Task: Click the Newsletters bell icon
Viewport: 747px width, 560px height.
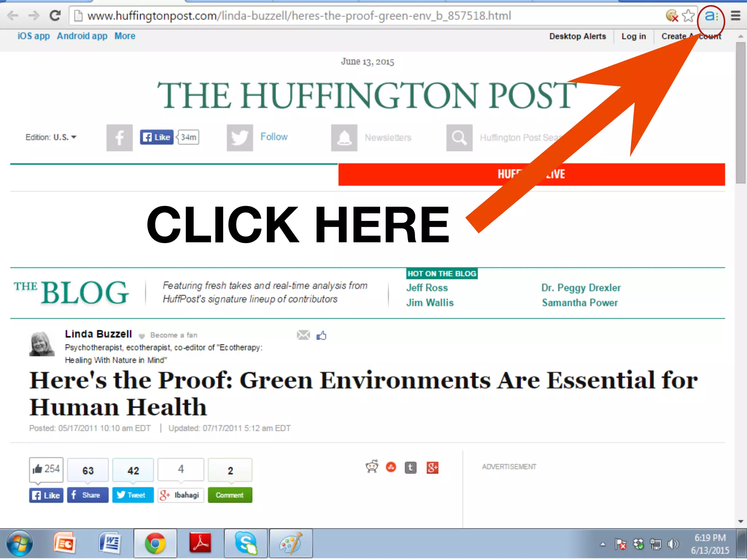Action: click(x=344, y=137)
